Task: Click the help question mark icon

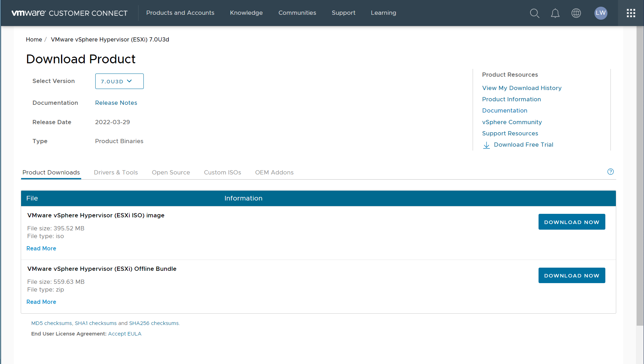Action: pyautogui.click(x=610, y=172)
